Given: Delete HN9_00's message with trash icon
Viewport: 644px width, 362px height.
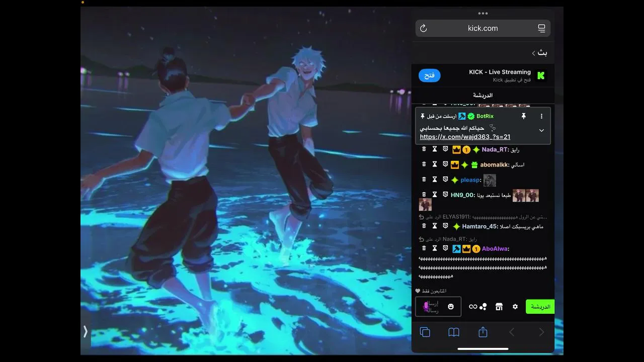Looking at the screenshot, I should click(x=424, y=195).
